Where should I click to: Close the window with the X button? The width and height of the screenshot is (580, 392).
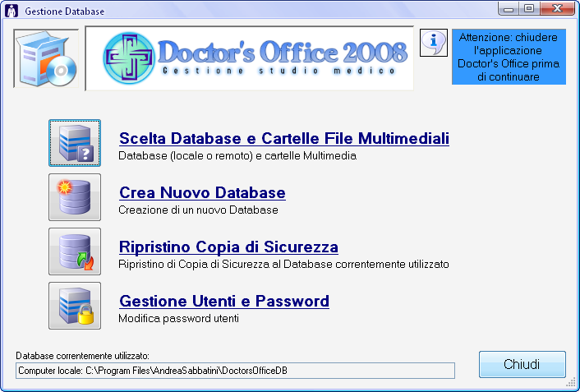click(x=557, y=8)
